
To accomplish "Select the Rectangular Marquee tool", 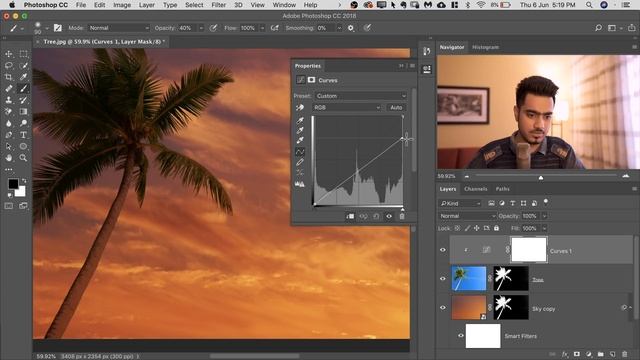I will coord(23,54).
